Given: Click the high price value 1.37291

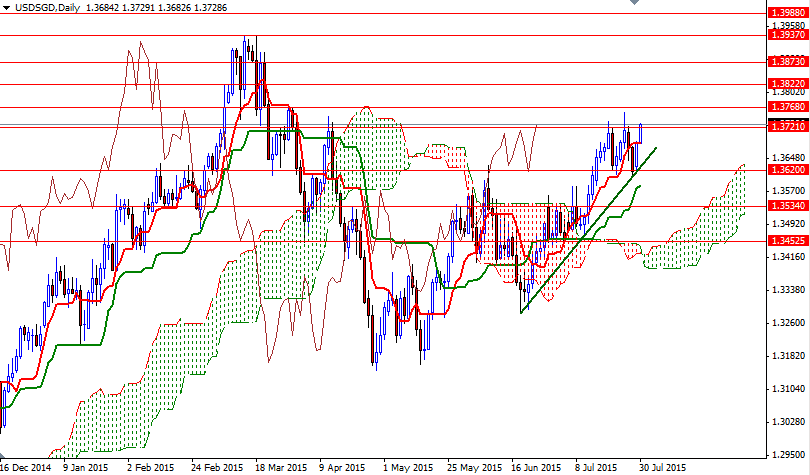Looking at the screenshot, I should tap(137, 8).
